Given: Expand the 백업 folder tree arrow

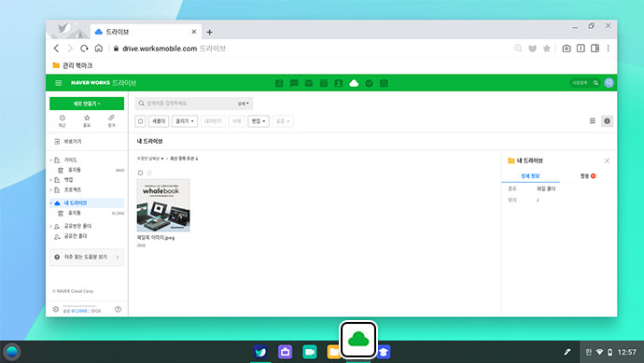Looking at the screenshot, I should [51, 180].
